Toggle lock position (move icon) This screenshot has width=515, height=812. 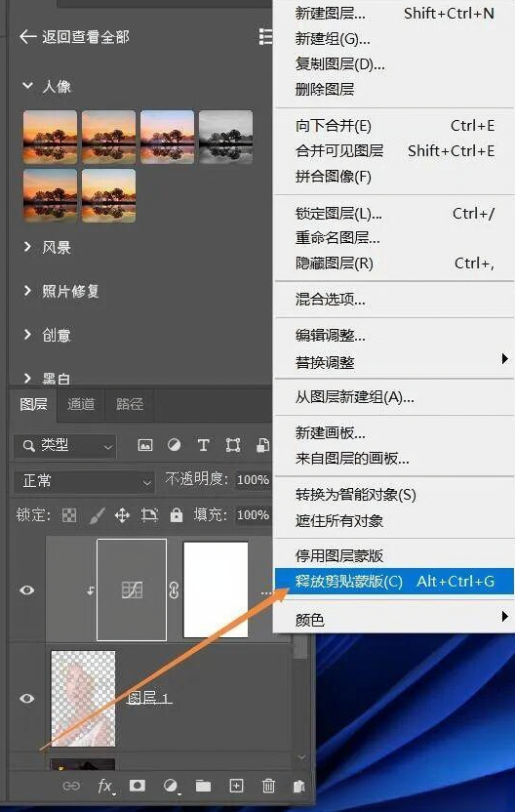click(x=122, y=514)
